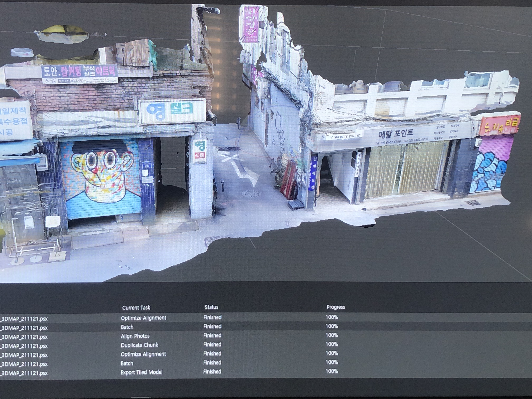The width and height of the screenshot is (532, 399).
Task: Select the second Optimize Alignment task in list
Action: pyautogui.click(x=143, y=354)
